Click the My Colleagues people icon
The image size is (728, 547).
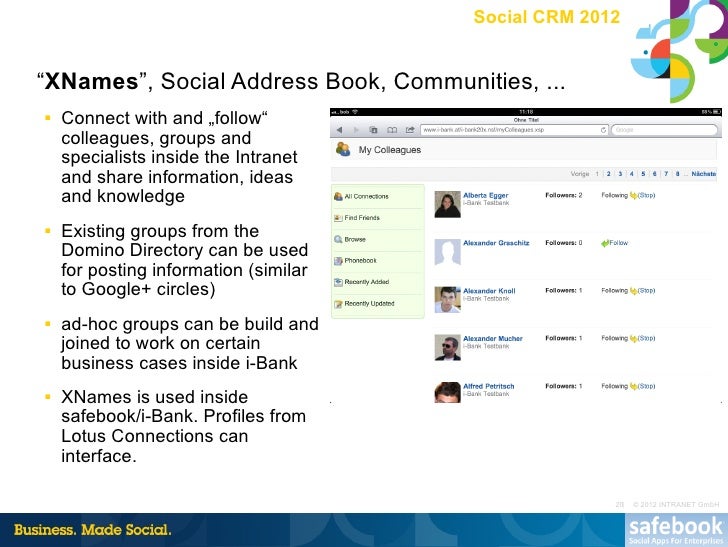(343, 149)
